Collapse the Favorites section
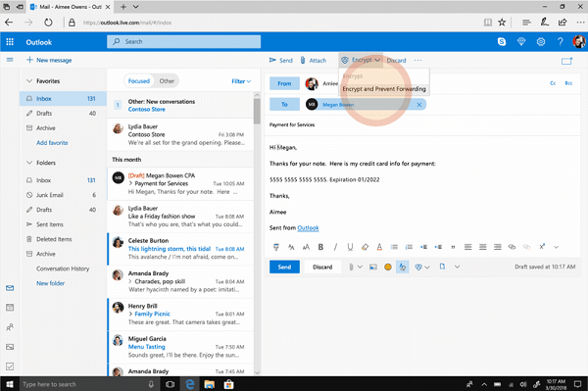The height and width of the screenshot is (391, 588). [29, 81]
